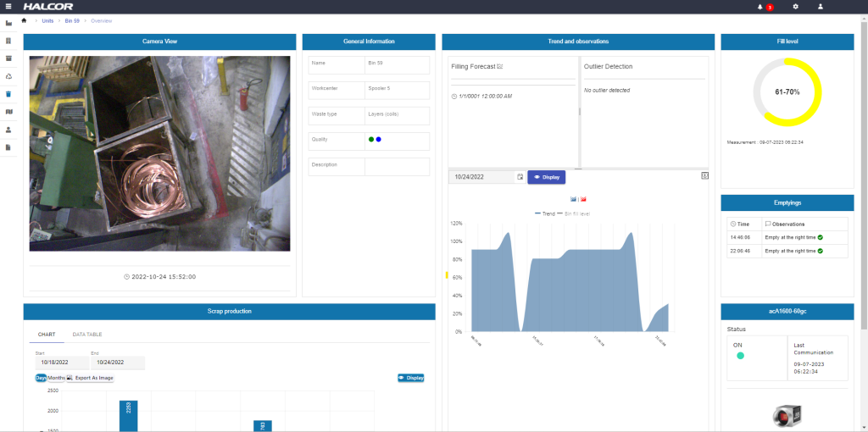The width and height of the screenshot is (868, 432).
Task: Open the Scrap production Start date field
Action: (61, 363)
